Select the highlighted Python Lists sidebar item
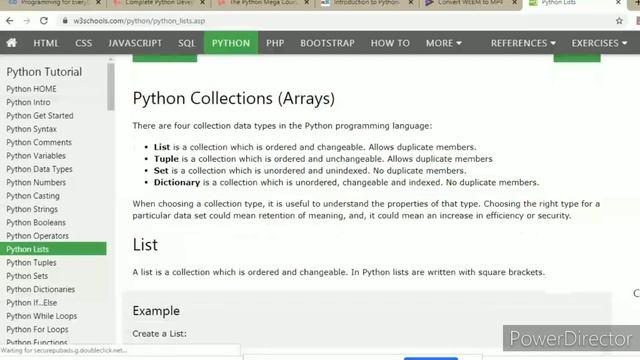Viewport: 640px width, 360px height. pyautogui.click(x=53, y=249)
